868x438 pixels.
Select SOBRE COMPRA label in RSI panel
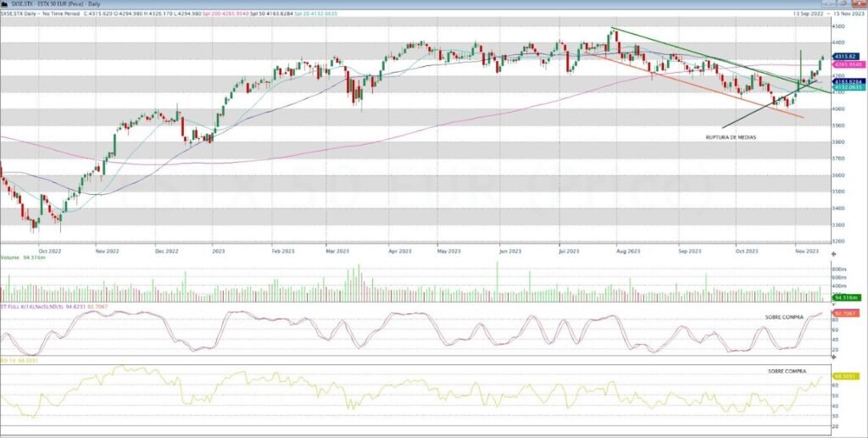click(x=787, y=371)
